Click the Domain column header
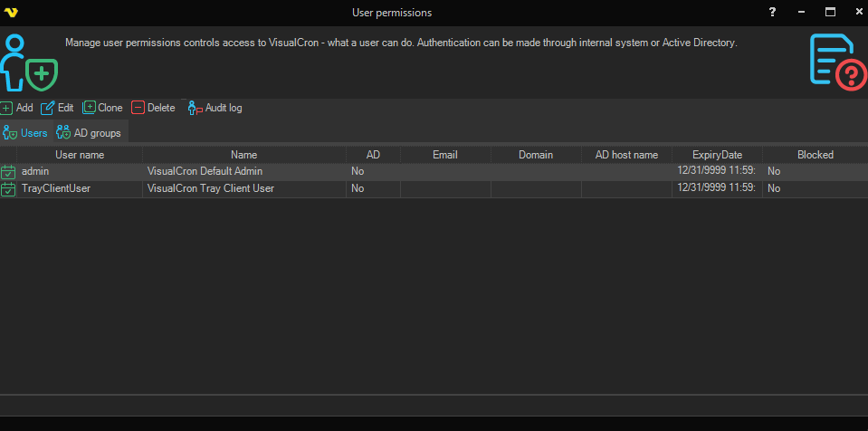The height and width of the screenshot is (431, 868). (x=536, y=155)
